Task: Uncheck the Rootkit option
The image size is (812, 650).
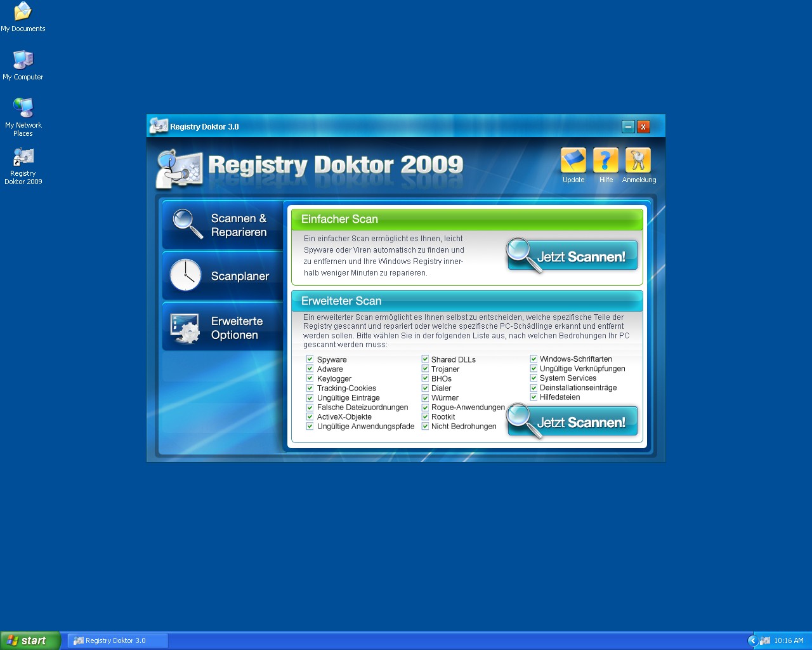Action: tap(425, 417)
